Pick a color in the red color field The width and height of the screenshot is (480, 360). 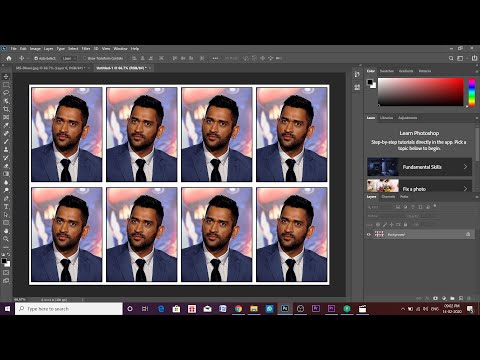click(421, 92)
